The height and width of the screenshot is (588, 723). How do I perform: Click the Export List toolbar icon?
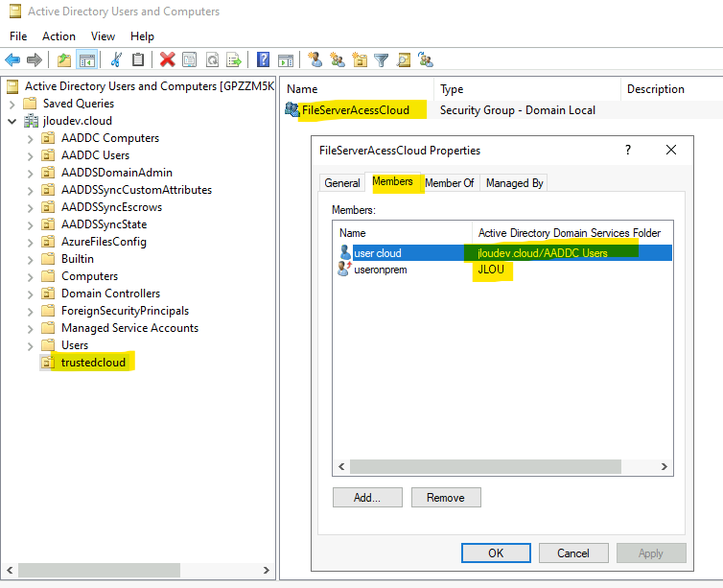pyautogui.click(x=234, y=59)
